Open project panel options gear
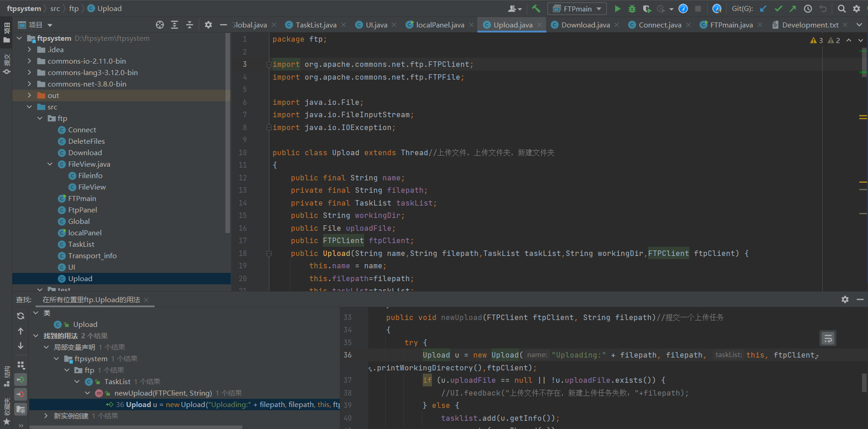 pyautogui.click(x=208, y=25)
